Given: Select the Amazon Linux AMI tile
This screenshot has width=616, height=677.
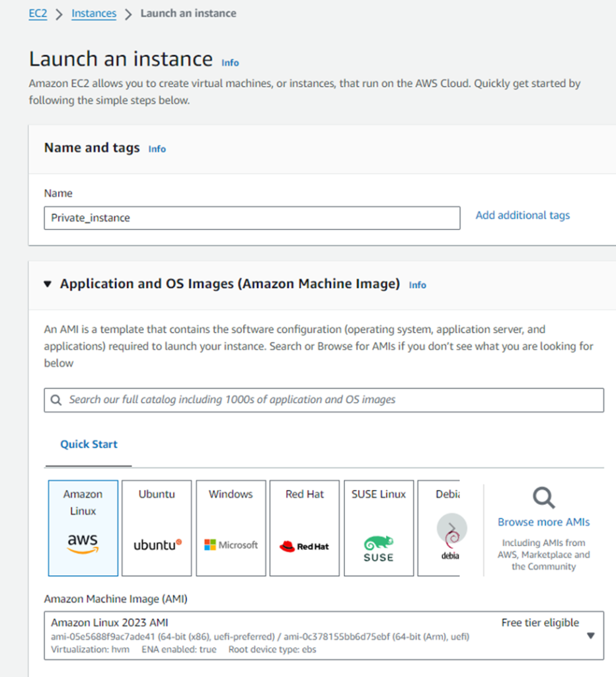Looking at the screenshot, I should point(83,528).
